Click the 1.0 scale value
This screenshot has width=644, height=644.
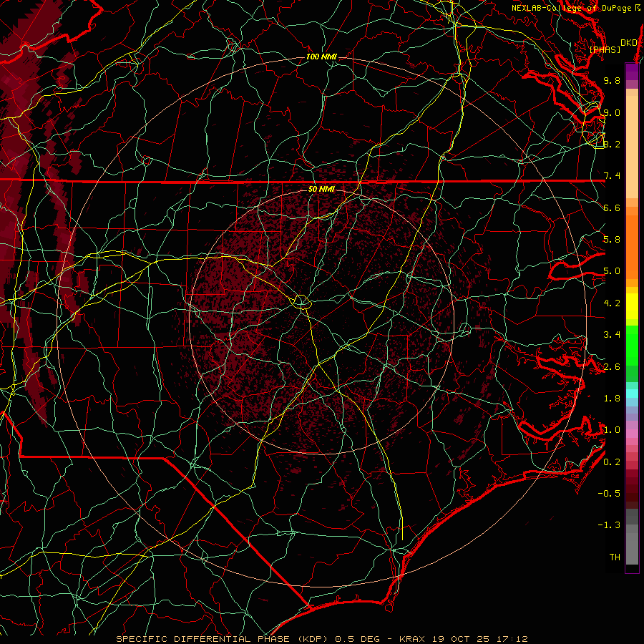[612, 430]
